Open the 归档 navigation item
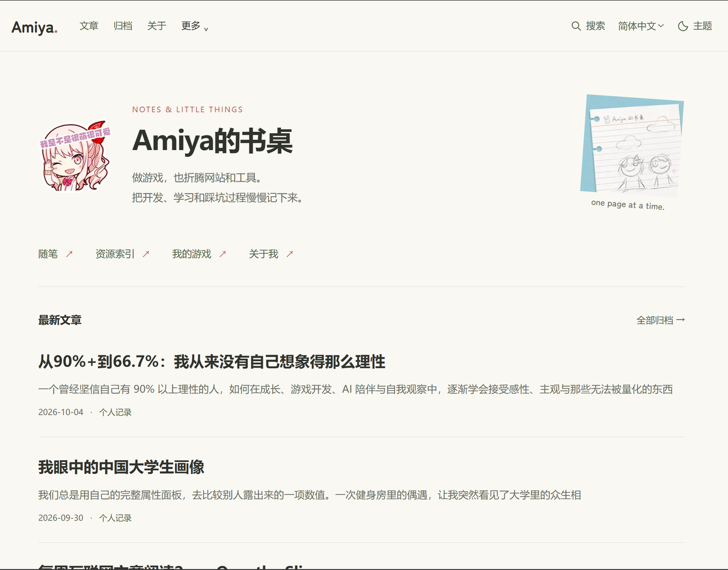 coord(123,26)
